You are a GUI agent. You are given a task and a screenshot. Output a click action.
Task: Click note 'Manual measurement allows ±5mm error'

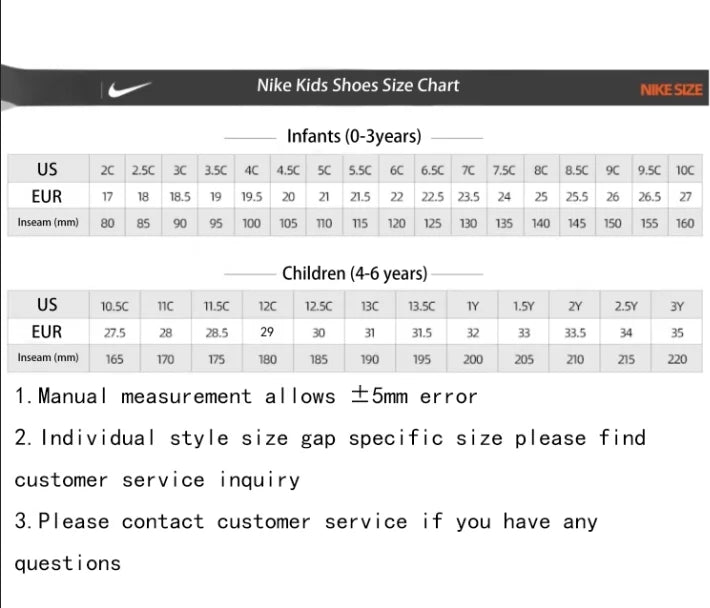coord(246,396)
